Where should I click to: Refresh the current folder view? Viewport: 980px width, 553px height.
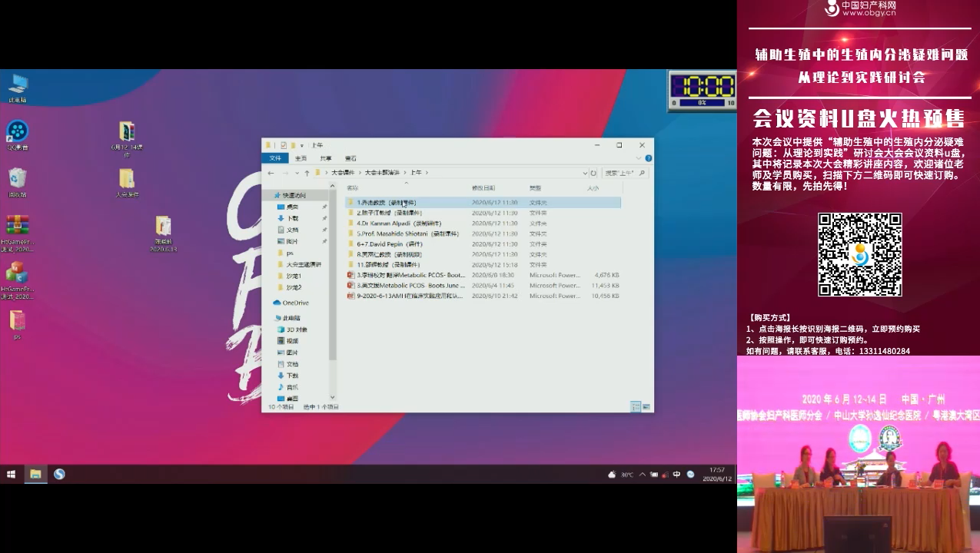593,173
